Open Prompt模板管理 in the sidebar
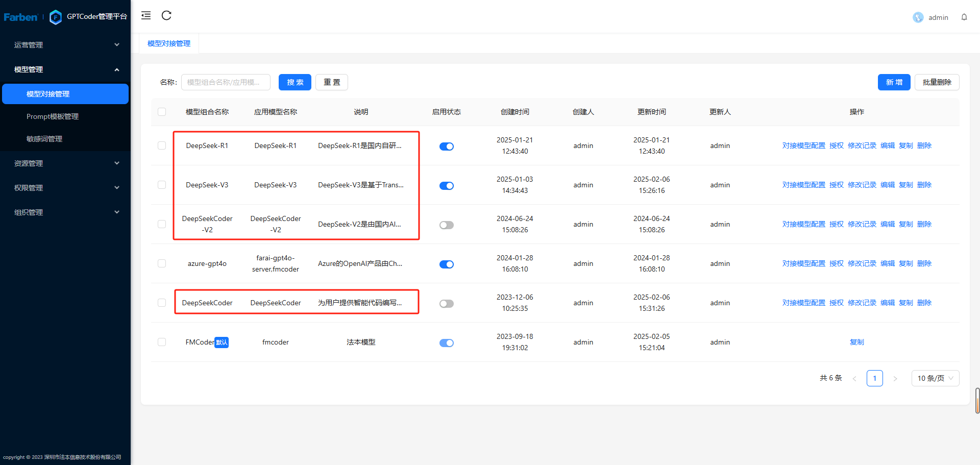The image size is (980, 465). [x=53, y=116]
